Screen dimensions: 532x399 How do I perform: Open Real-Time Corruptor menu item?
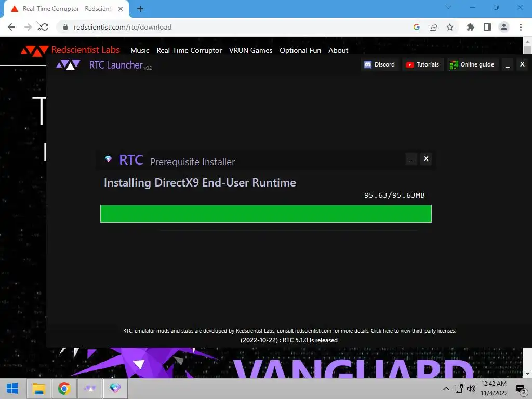click(x=189, y=50)
